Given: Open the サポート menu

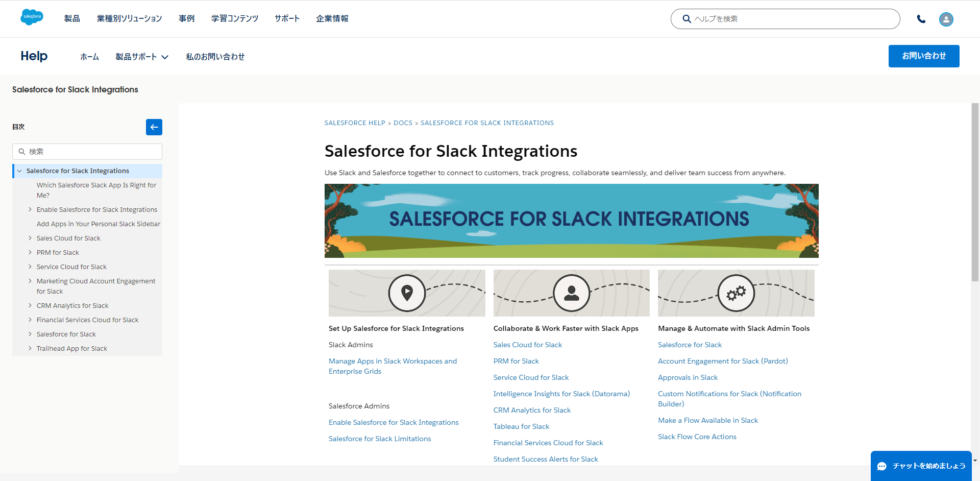Looking at the screenshot, I should click(287, 18).
